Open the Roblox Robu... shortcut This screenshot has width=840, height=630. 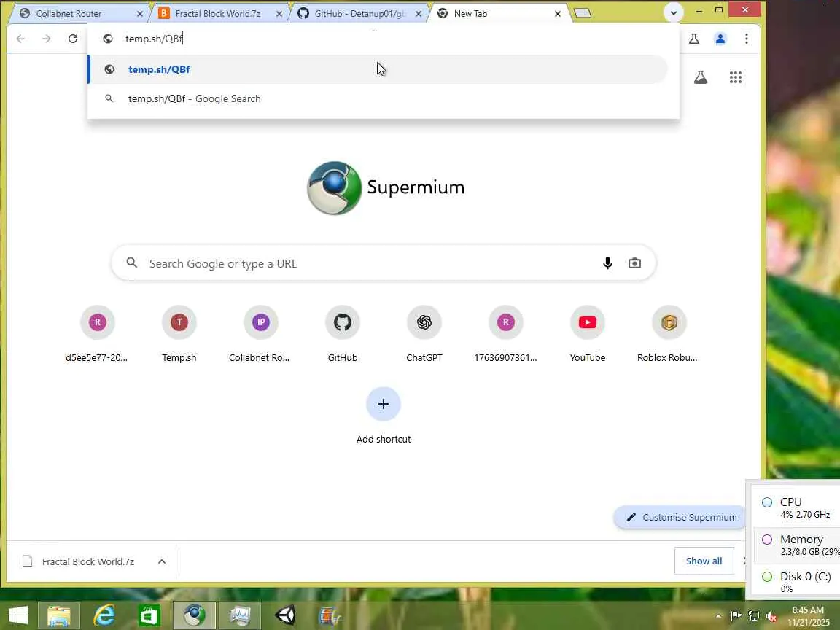coord(669,333)
